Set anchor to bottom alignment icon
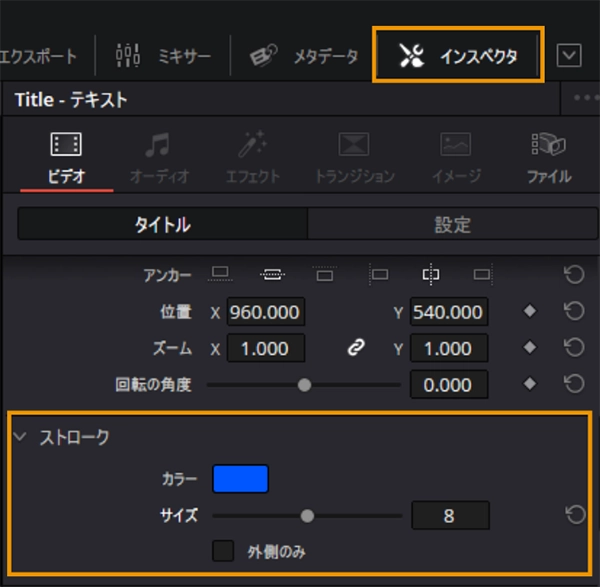Image resolution: width=600 pixels, height=587 pixels. [x=220, y=274]
